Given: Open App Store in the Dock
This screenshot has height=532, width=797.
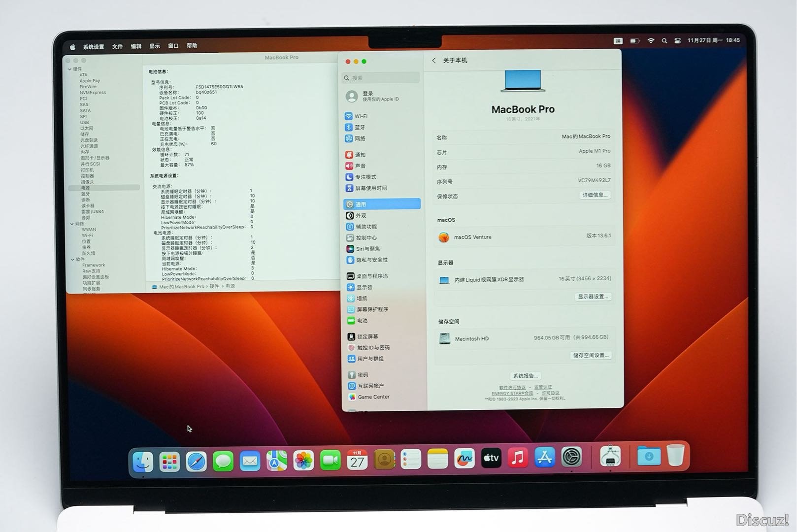Looking at the screenshot, I should (x=545, y=458).
